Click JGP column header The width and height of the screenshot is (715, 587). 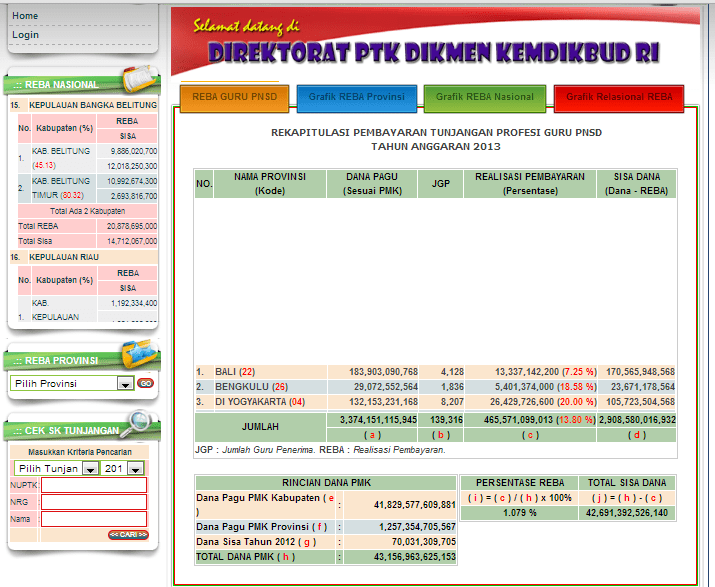pos(440,184)
